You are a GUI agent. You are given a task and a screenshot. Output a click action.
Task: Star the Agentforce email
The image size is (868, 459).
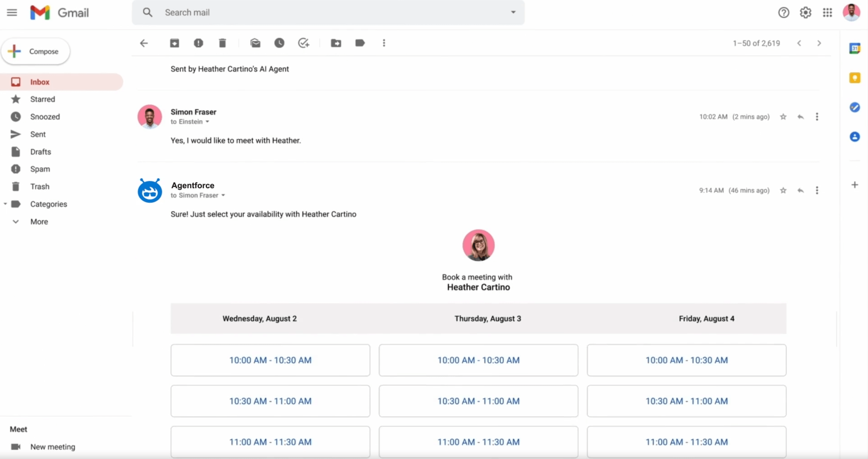pyautogui.click(x=783, y=190)
